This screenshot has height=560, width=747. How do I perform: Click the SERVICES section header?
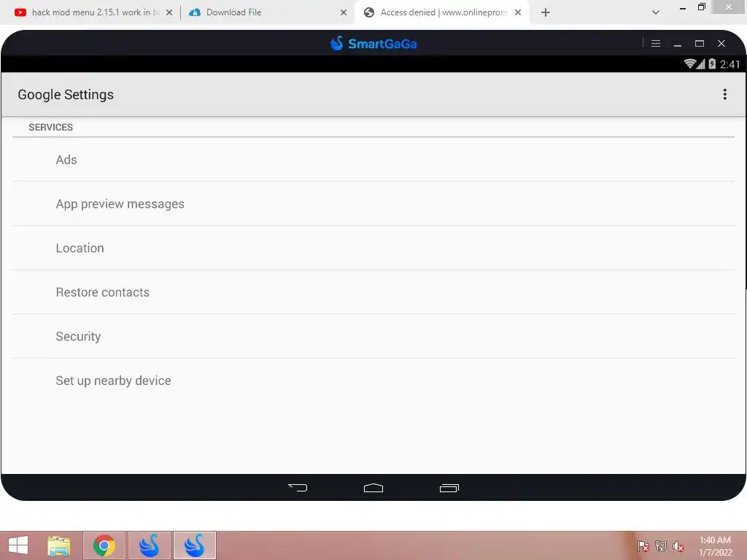click(50, 127)
